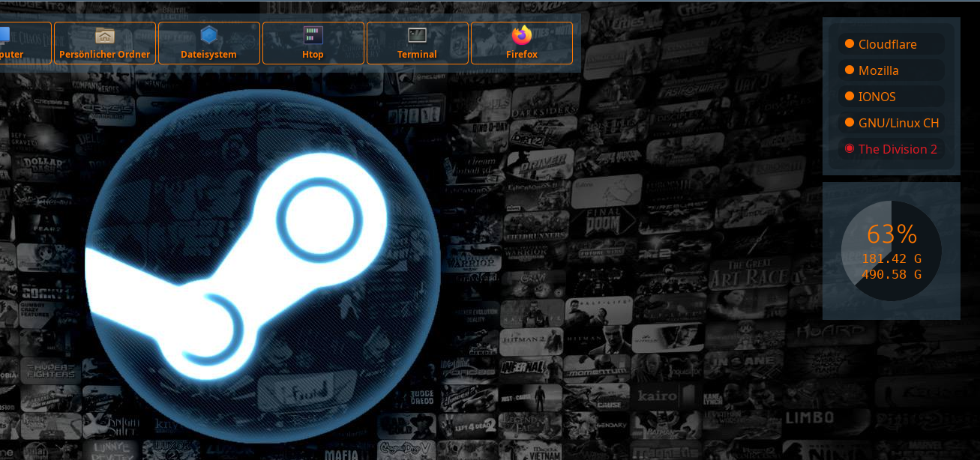Click the Firefox text label

[x=521, y=55]
